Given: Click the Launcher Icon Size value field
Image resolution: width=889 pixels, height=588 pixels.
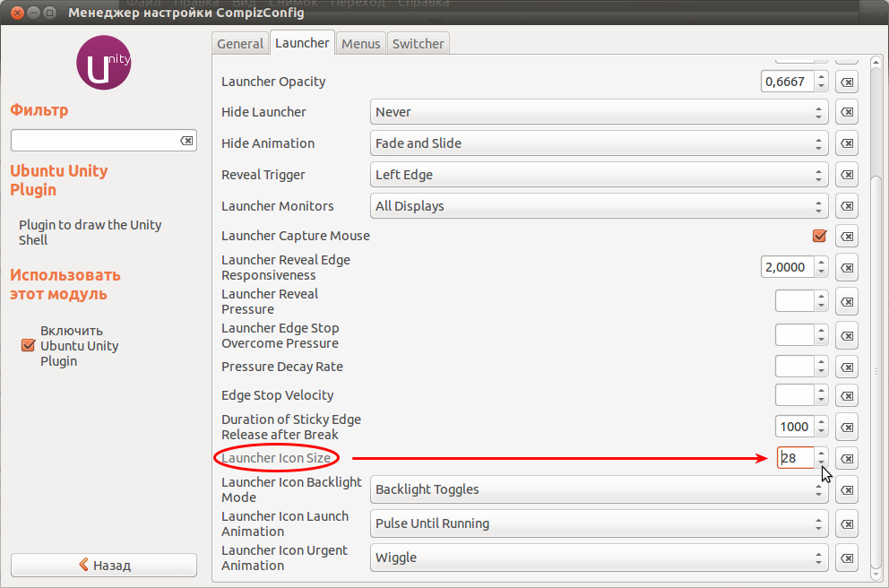Looking at the screenshot, I should click(x=796, y=458).
